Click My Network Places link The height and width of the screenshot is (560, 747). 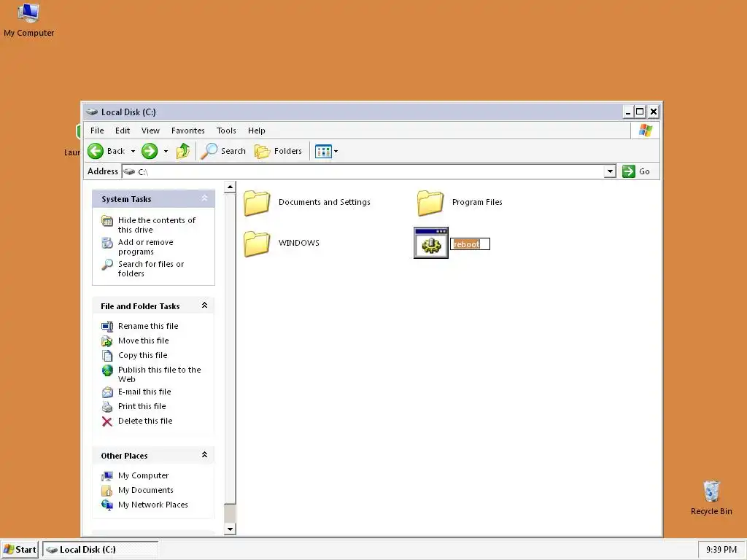153,505
